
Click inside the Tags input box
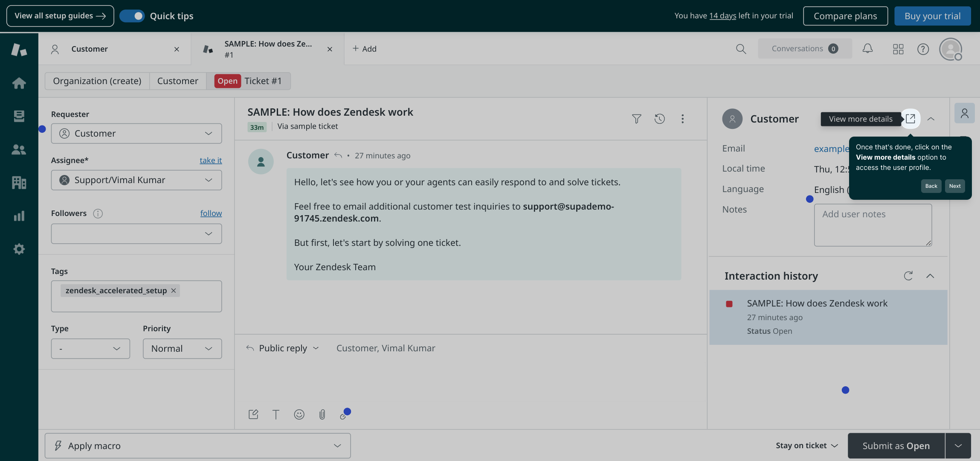point(136,296)
